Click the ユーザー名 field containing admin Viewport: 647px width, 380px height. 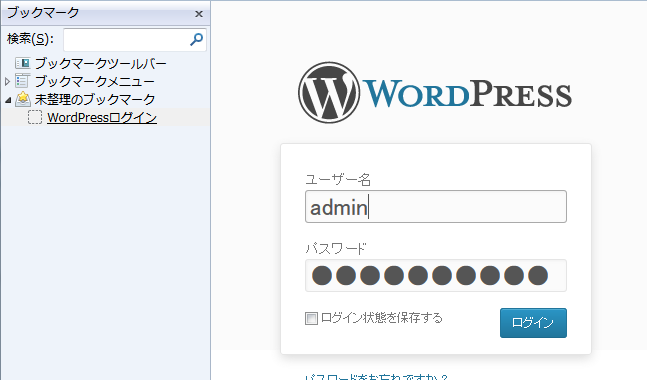[436, 206]
